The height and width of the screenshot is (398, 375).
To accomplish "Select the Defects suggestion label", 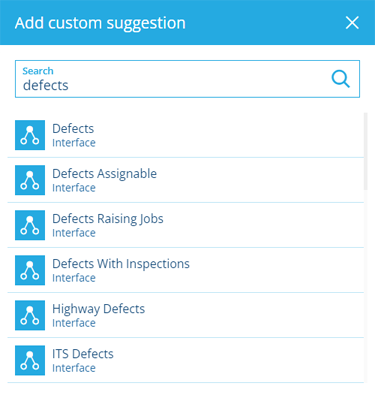I will pyautogui.click(x=73, y=128).
